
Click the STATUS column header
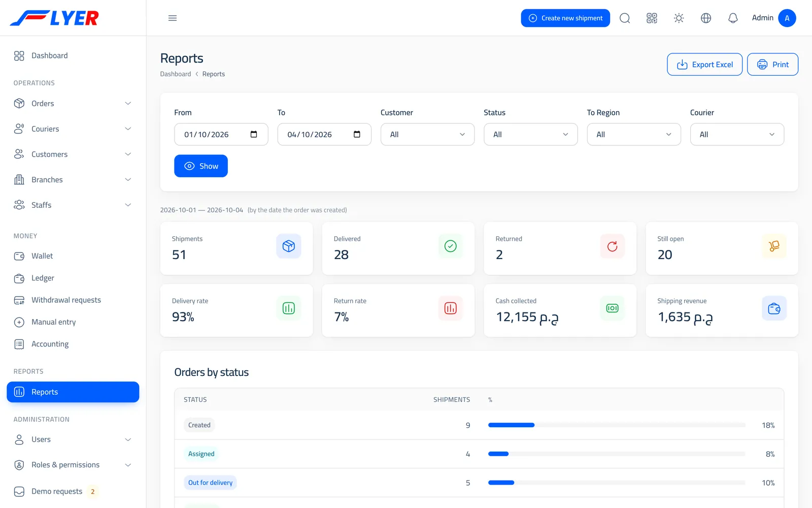click(195, 400)
